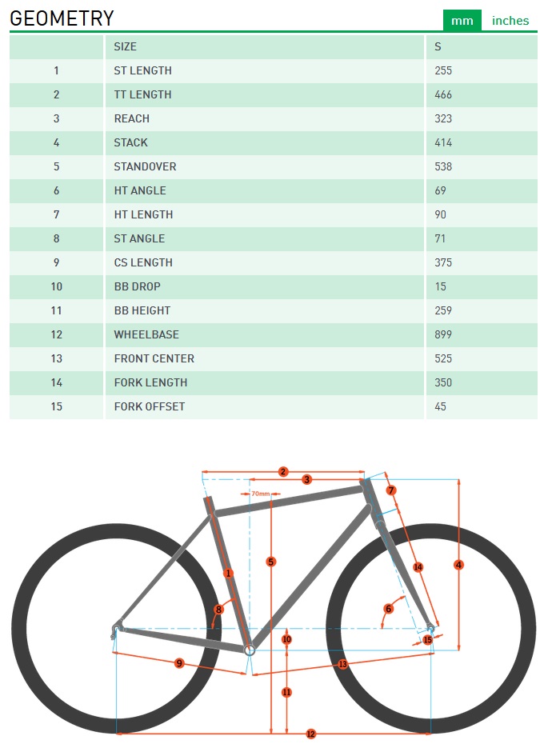The width and height of the screenshot is (560, 752).
Task: Click BB height marker 11 in diagram
Action: click(x=286, y=692)
